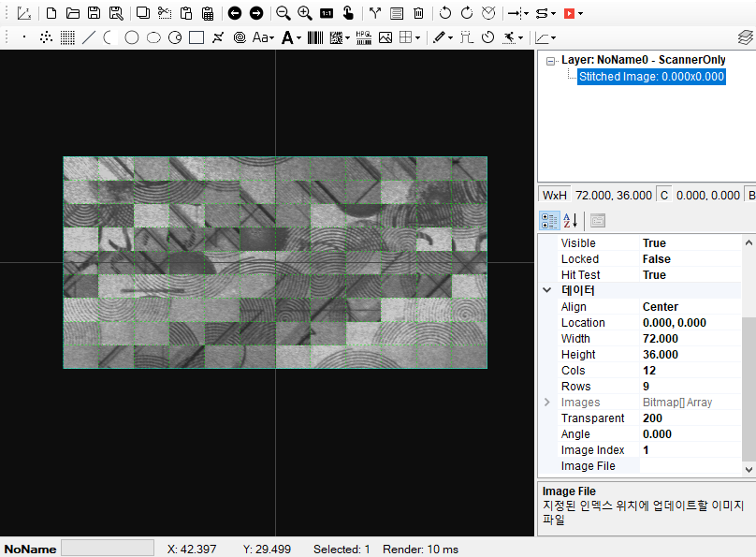Select the Stitched Image tree item

[651, 77]
